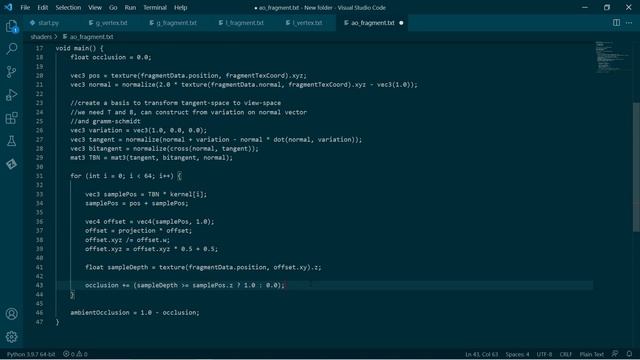Open the Terminal menu

(155, 7)
